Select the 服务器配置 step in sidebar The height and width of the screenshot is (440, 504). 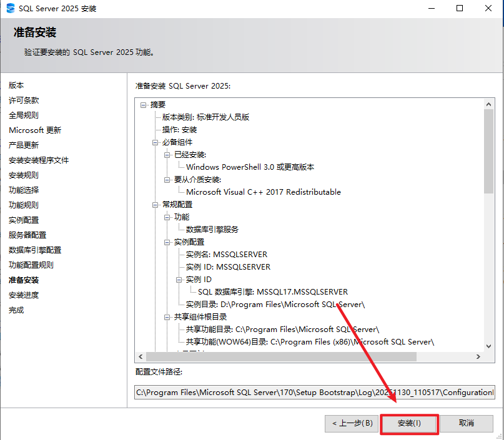27,235
